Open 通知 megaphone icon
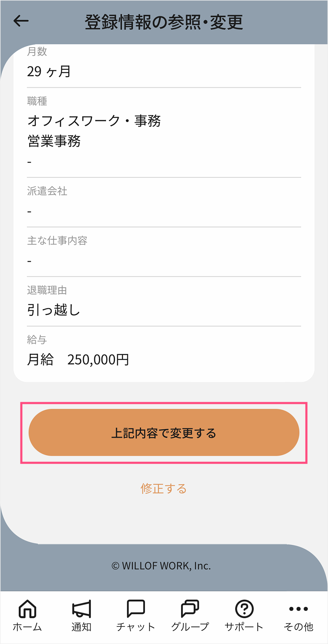 coord(82,609)
